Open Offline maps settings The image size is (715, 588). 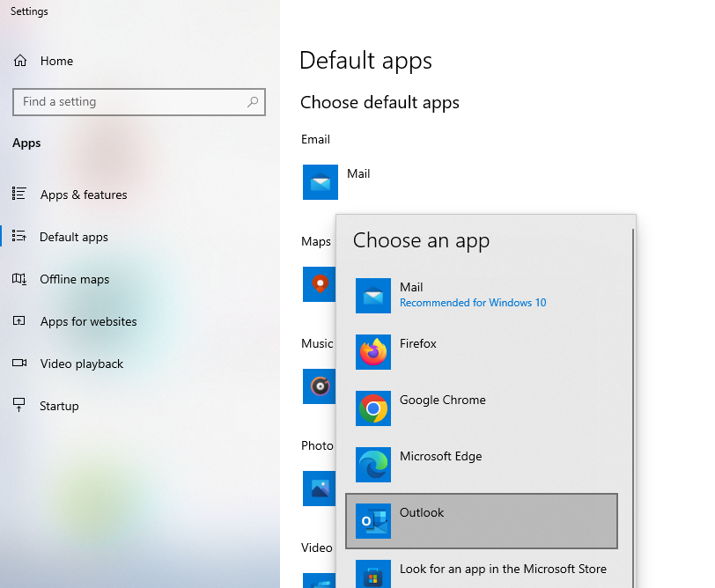74,279
